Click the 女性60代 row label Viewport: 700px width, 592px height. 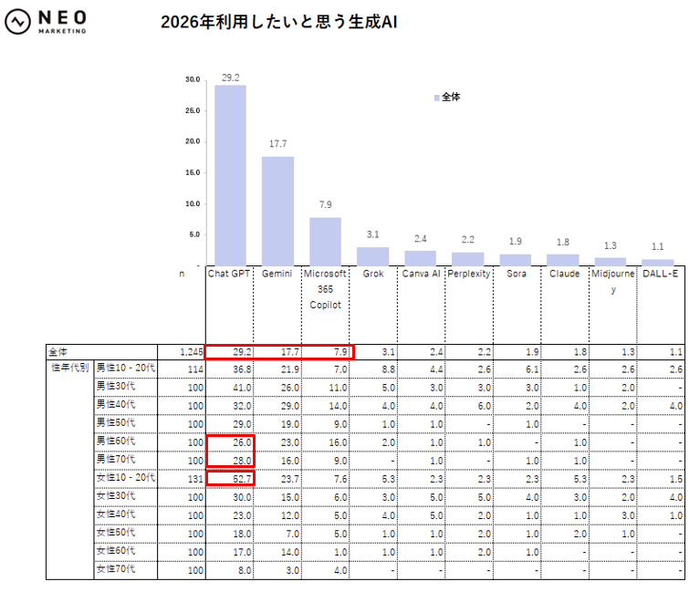[116, 551]
